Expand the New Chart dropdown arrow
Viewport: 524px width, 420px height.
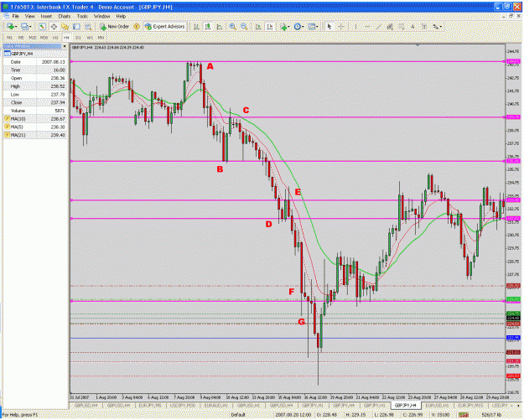pos(16,27)
